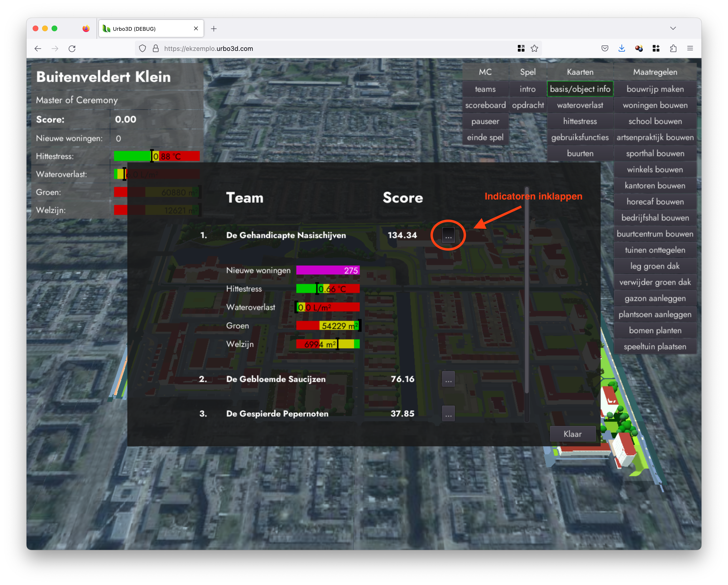Click the team's Groen 54229 m² bar

[328, 326]
